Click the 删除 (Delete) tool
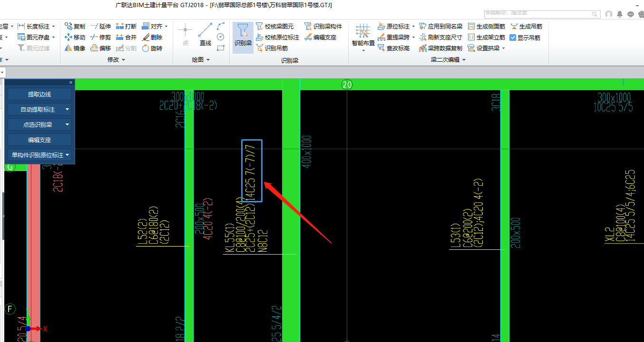 pyautogui.click(x=152, y=37)
